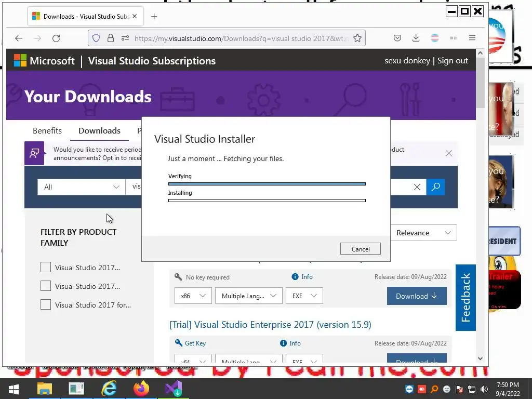This screenshot has height=399, width=532.
Task: Open the site permissions icon in address bar
Action: coord(125,38)
